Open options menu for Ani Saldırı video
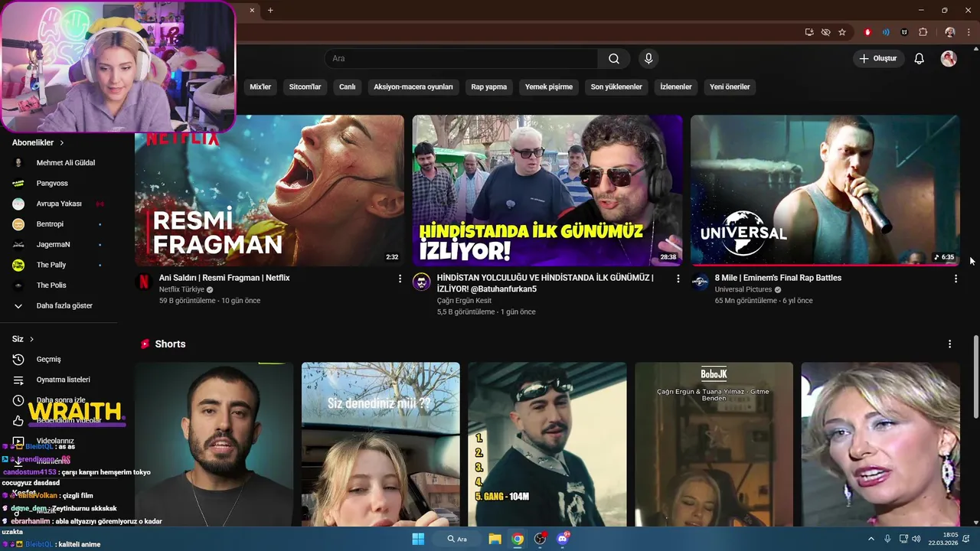 400,279
